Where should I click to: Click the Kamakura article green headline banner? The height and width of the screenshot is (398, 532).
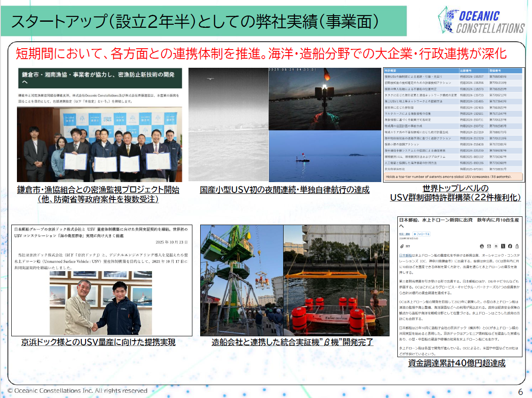[x=99, y=77]
